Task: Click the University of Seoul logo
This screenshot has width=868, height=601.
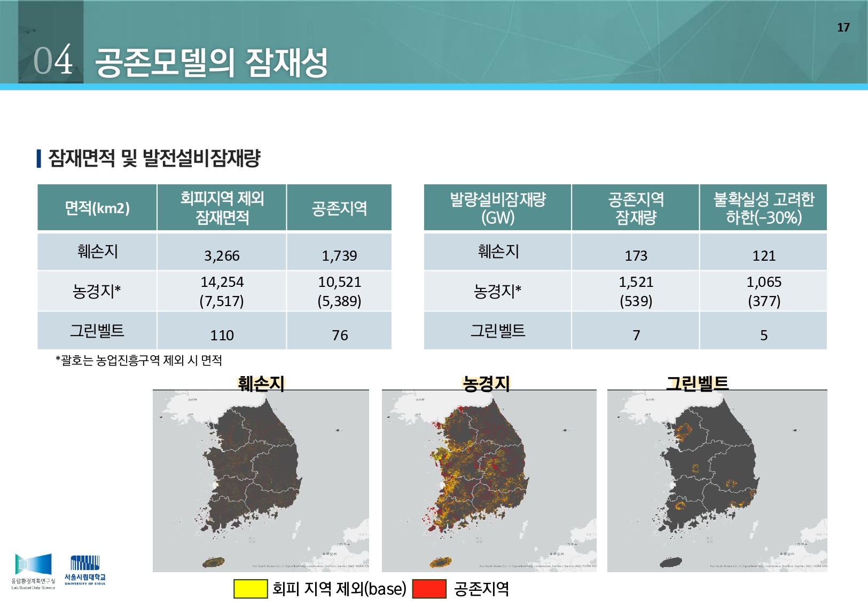Action: pos(85,571)
